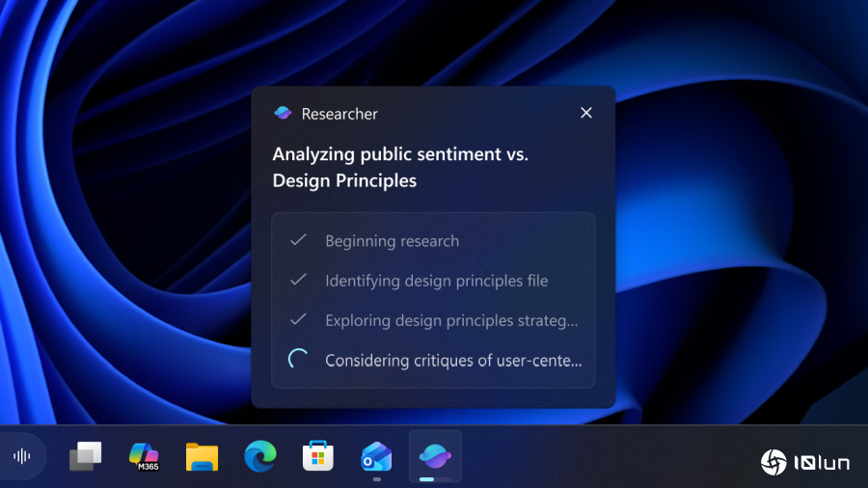Click the voice waveform icon on the taskbar
The image size is (868, 488).
coord(21,456)
